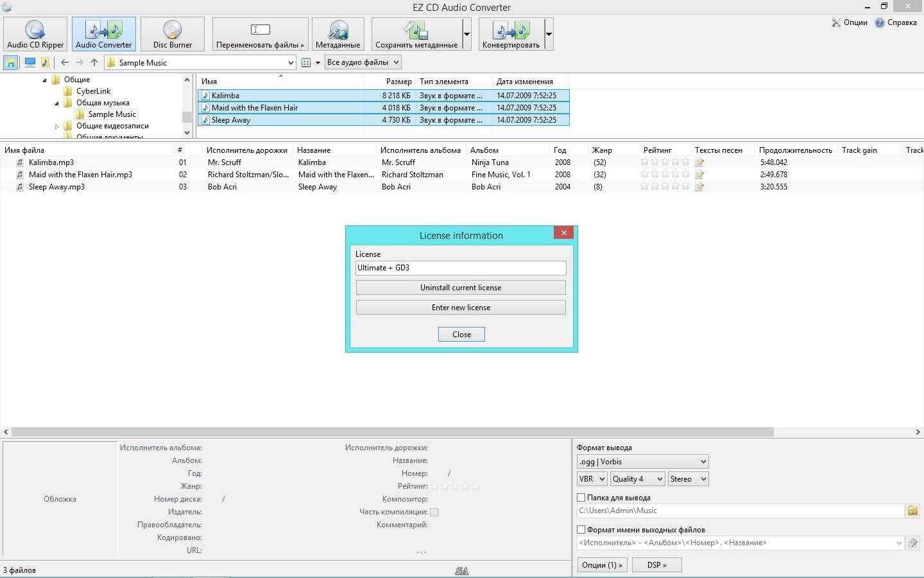Open the Опции (1) » button
This screenshot has height=578, width=924.
[602, 565]
